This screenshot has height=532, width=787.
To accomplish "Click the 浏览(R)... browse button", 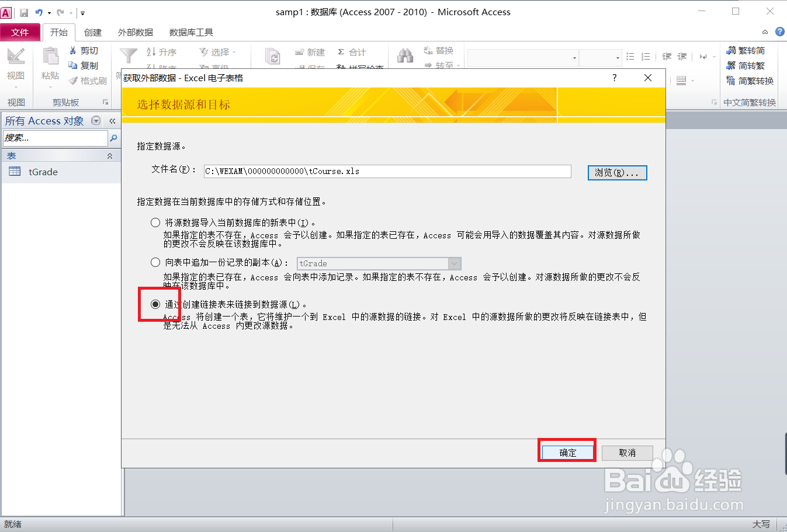I will pyautogui.click(x=617, y=173).
